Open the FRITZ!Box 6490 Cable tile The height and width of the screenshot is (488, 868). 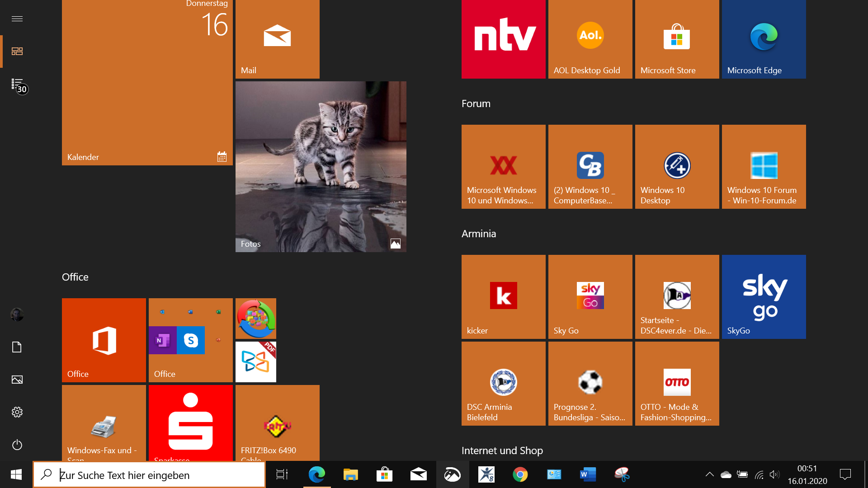tap(277, 423)
